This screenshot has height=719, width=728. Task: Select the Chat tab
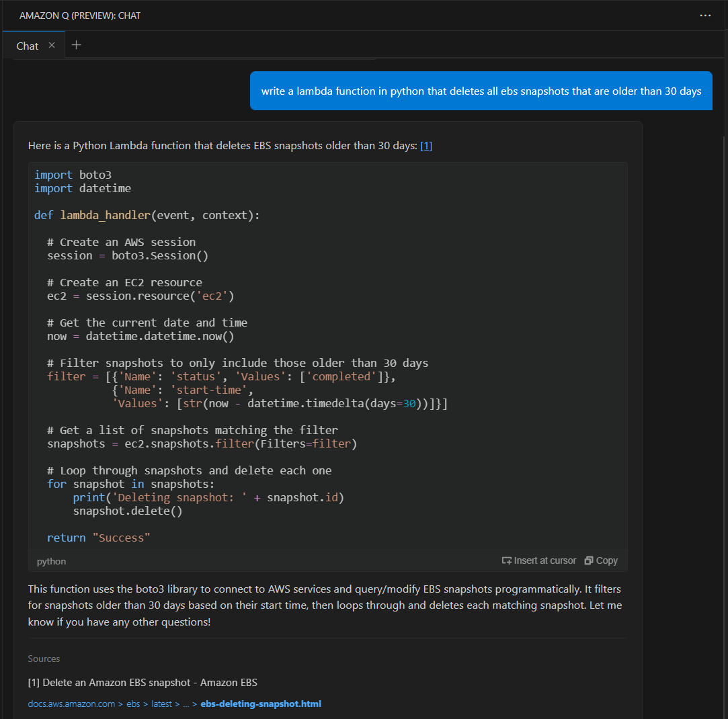pyautogui.click(x=27, y=46)
